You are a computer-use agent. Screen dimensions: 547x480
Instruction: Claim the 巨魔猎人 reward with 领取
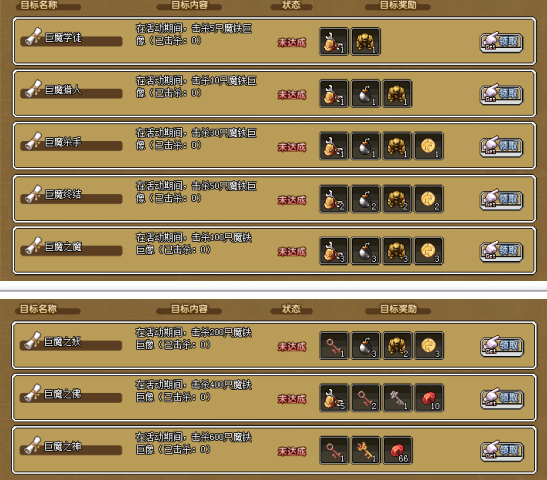(501, 94)
